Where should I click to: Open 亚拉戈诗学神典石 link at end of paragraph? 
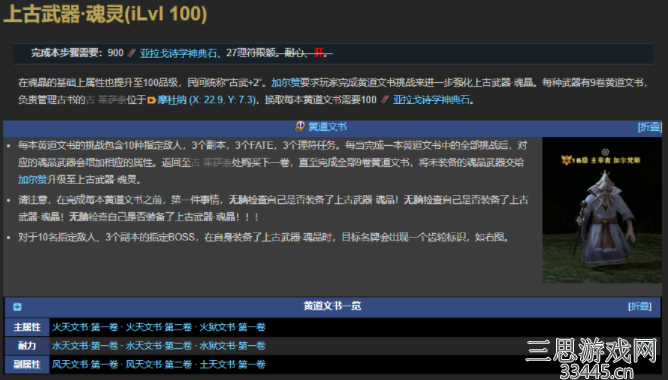431,100
